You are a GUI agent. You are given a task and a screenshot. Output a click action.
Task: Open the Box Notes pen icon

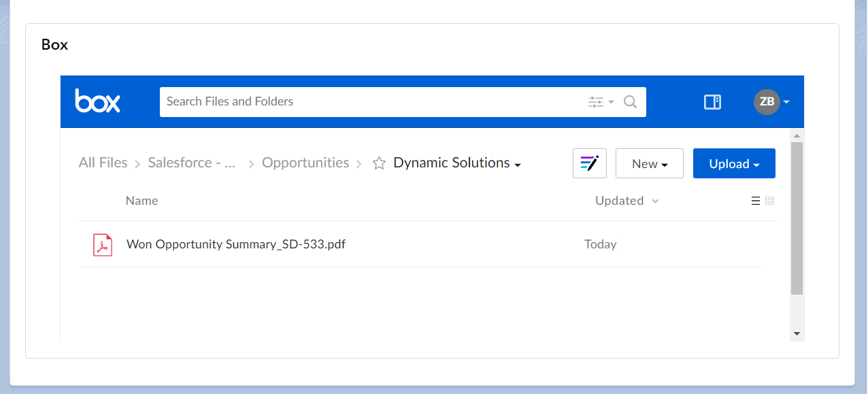(x=590, y=163)
